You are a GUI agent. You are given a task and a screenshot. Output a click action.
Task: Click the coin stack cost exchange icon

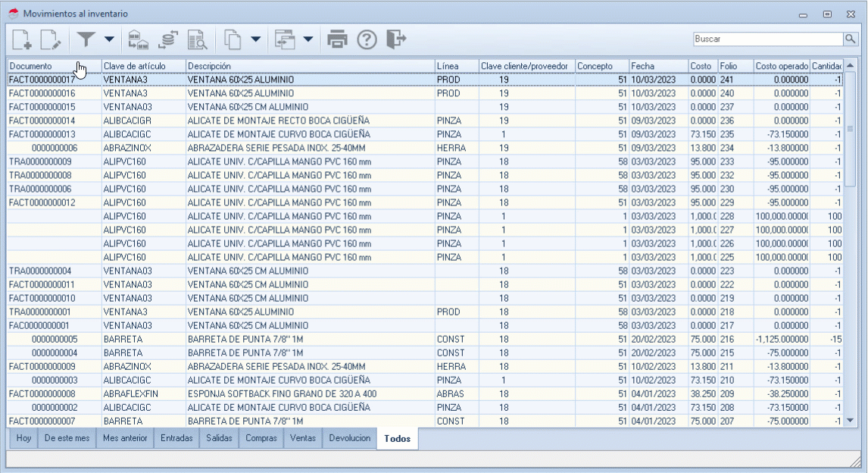click(x=167, y=39)
